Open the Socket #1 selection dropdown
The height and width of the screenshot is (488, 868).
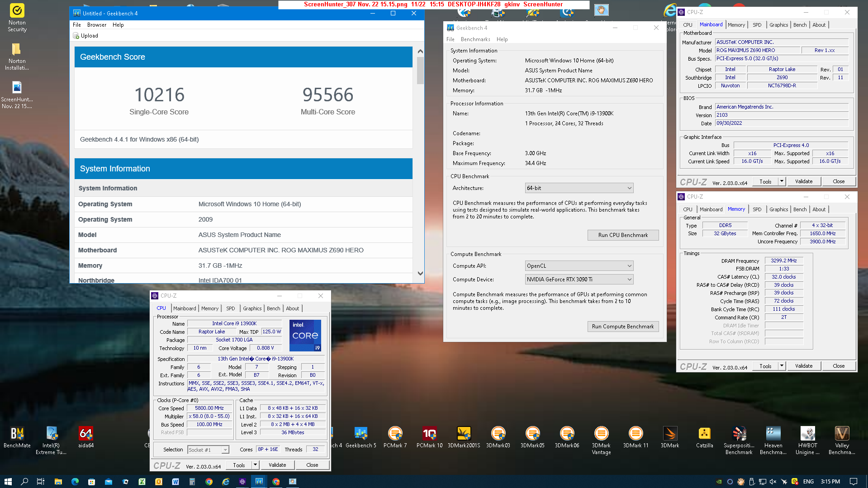[x=208, y=450]
